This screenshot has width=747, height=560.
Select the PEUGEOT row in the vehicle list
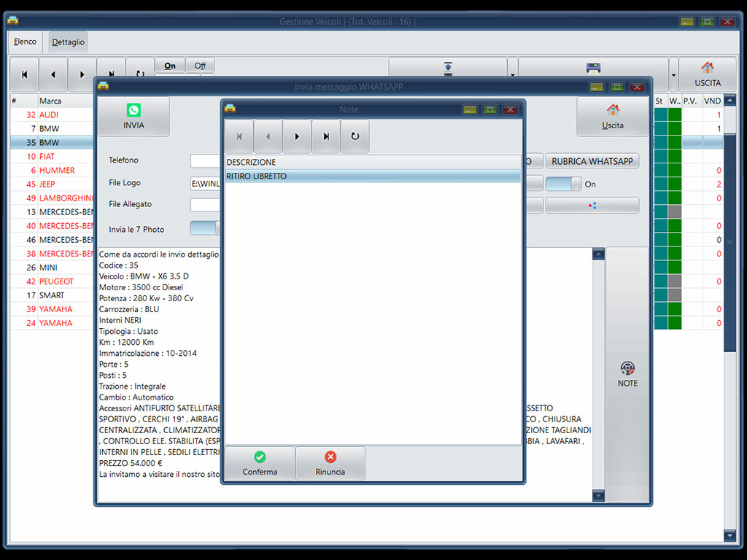[x=53, y=281]
